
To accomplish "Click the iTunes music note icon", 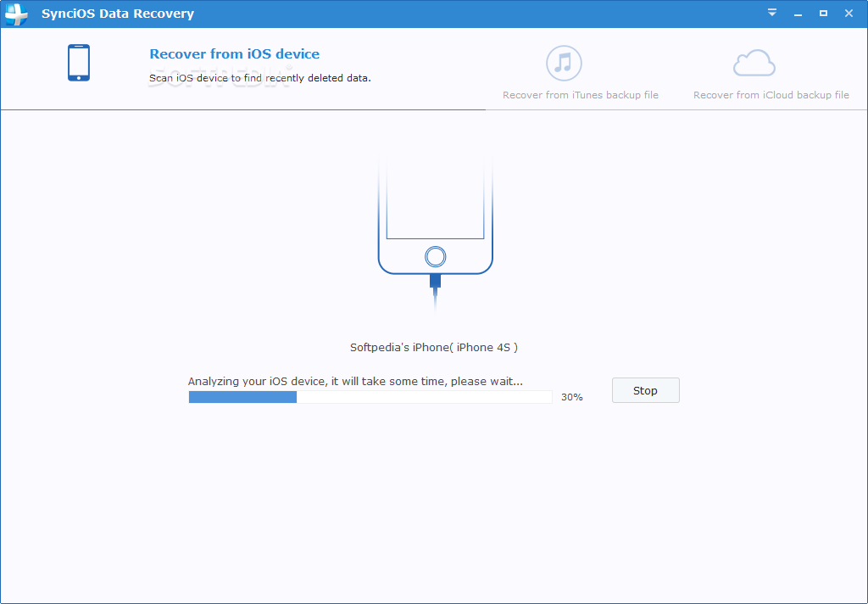I will (x=564, y=63).
